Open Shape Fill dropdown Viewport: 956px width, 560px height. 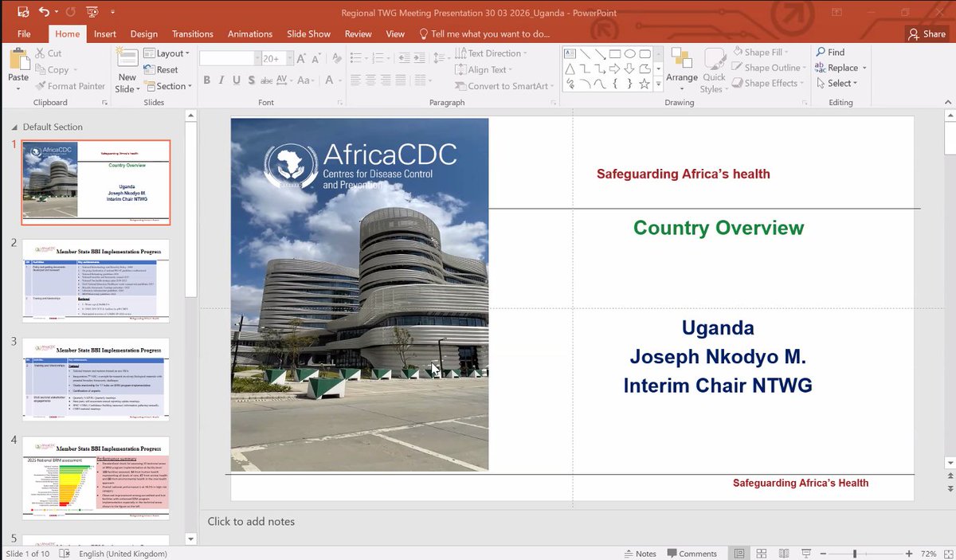[x=761, y=53]
